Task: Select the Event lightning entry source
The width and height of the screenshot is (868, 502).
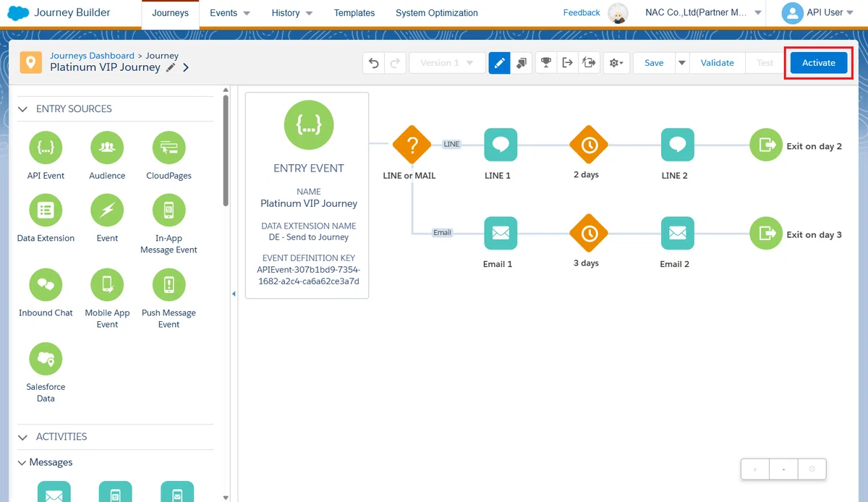Action: (107, 210)
